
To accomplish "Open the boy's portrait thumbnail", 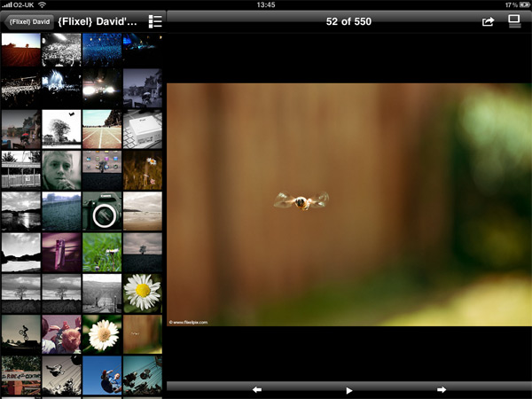I will pos(61,169).
